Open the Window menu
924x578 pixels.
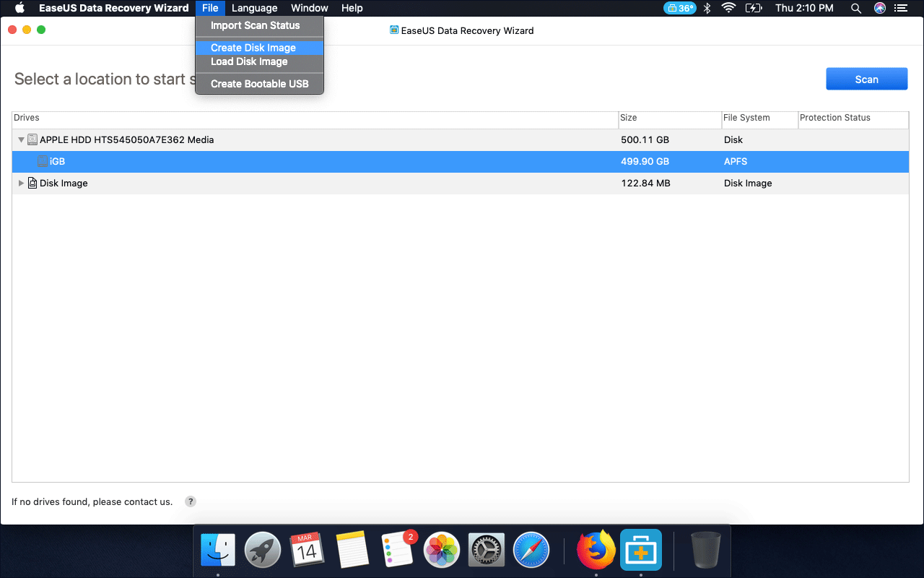click(x=309, y=8)
